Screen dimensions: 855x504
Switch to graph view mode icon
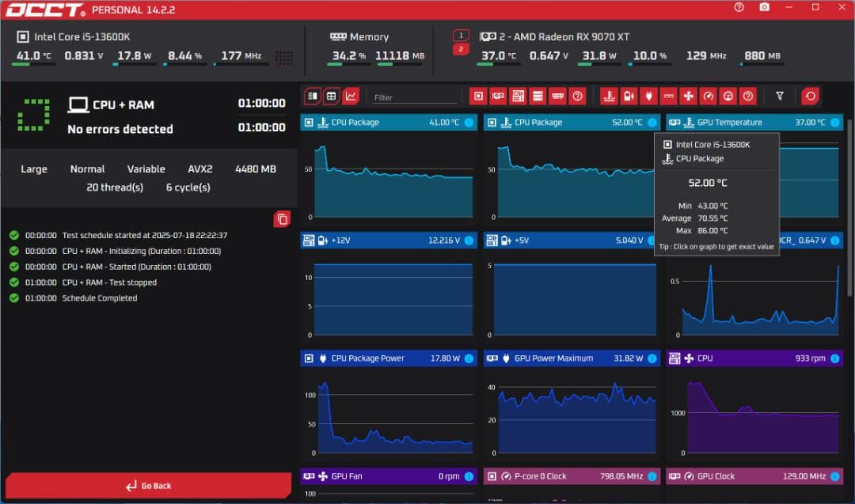click(351, 97)
